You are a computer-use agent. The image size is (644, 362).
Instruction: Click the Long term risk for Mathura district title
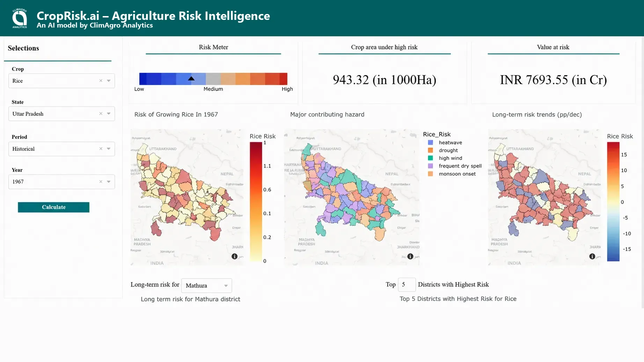click(190, 299)
